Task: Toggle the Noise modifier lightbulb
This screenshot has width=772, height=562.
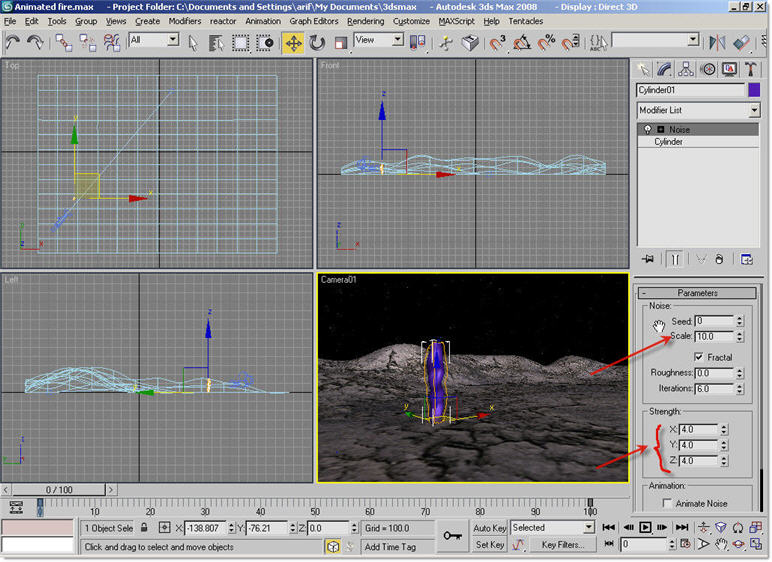Action: click(x=647, y=130)
